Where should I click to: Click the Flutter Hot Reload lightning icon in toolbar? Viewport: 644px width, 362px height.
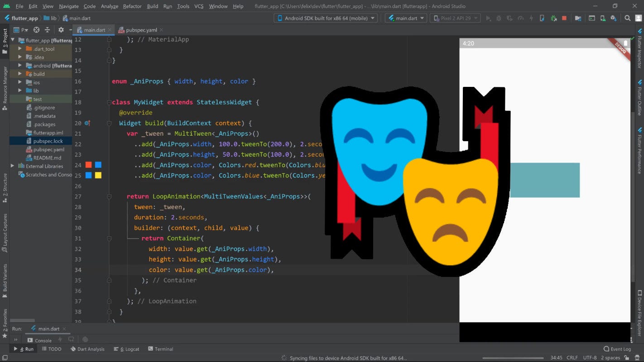pos(531,18)
